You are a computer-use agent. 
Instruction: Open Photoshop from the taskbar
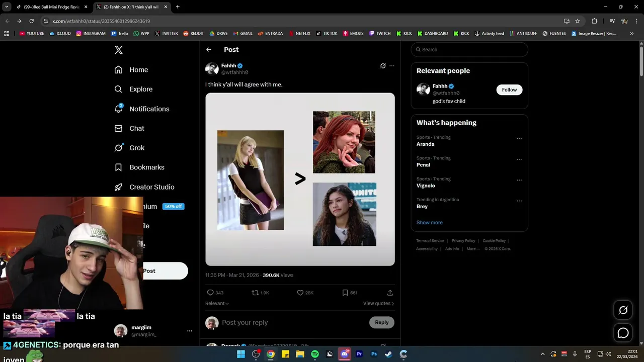click(x=374, y=354)
